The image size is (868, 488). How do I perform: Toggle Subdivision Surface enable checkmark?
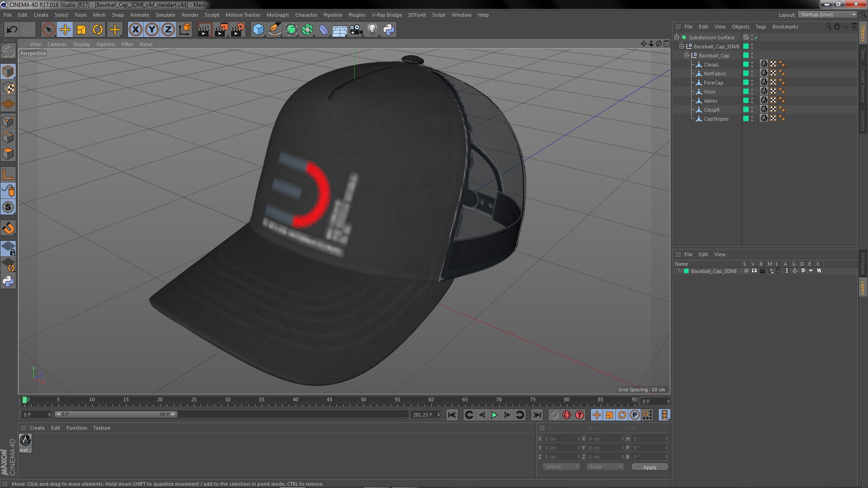pos(756,38)
